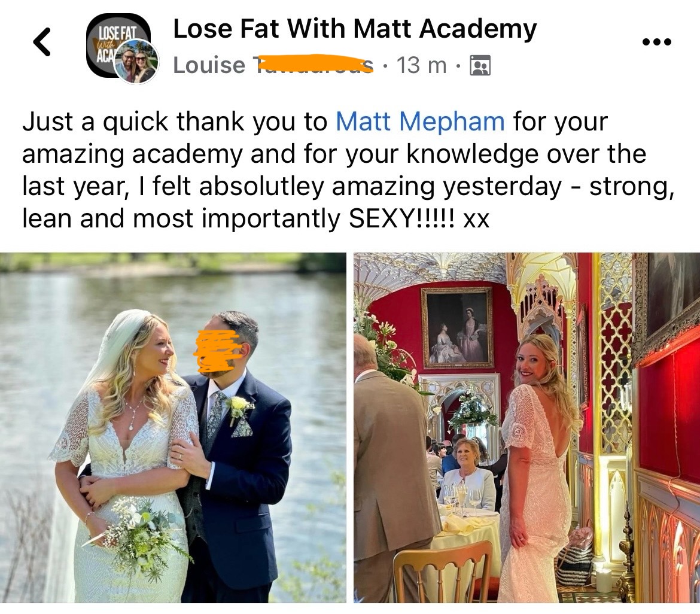Image resolution: width=700 pixels, height=614 pixels.
Task: Tap the framed portrait painting on red wall
Action: (x=457, y=328)
